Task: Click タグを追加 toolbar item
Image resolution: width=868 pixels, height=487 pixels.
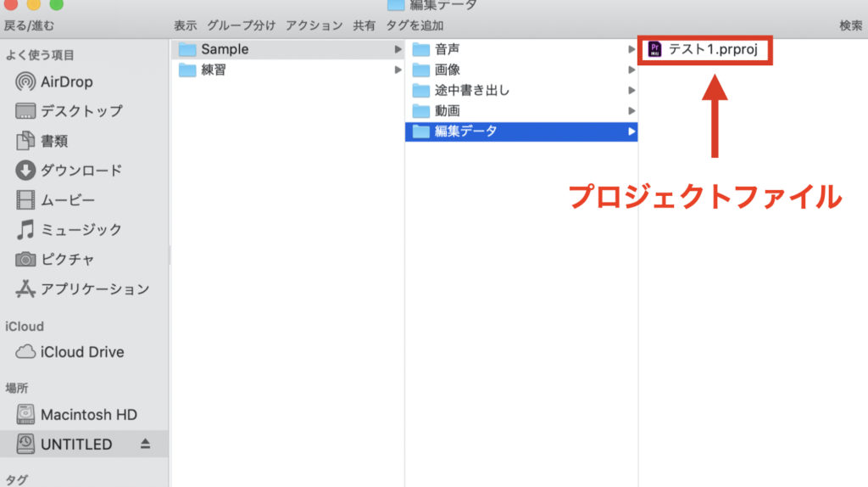Action: [415, 25]
